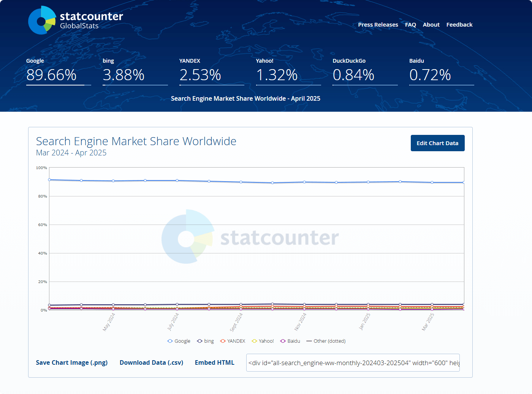
Task: Click the Sept 2024 axis label
Action: tap(236, 322)
